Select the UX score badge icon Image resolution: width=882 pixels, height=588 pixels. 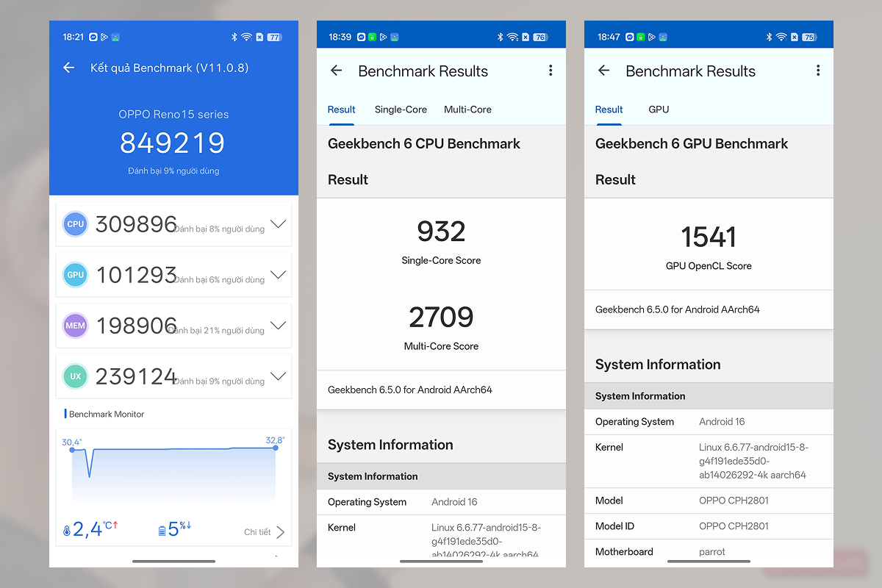75,376
